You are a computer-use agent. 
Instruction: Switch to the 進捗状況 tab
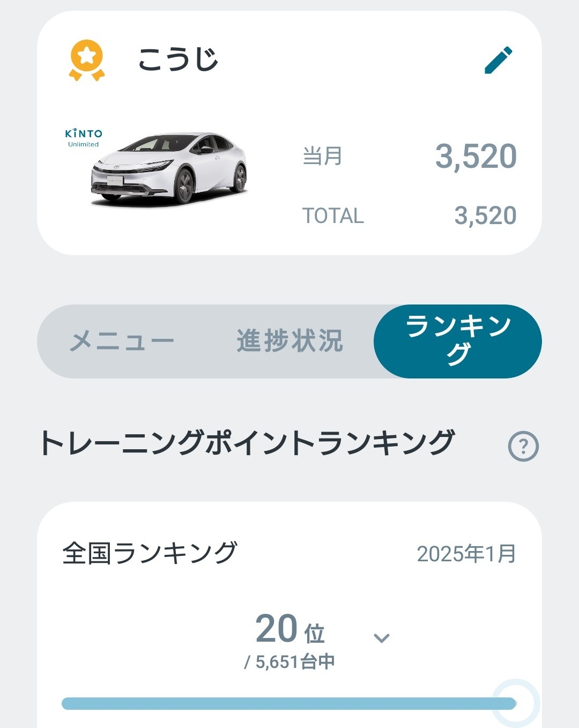289,341
